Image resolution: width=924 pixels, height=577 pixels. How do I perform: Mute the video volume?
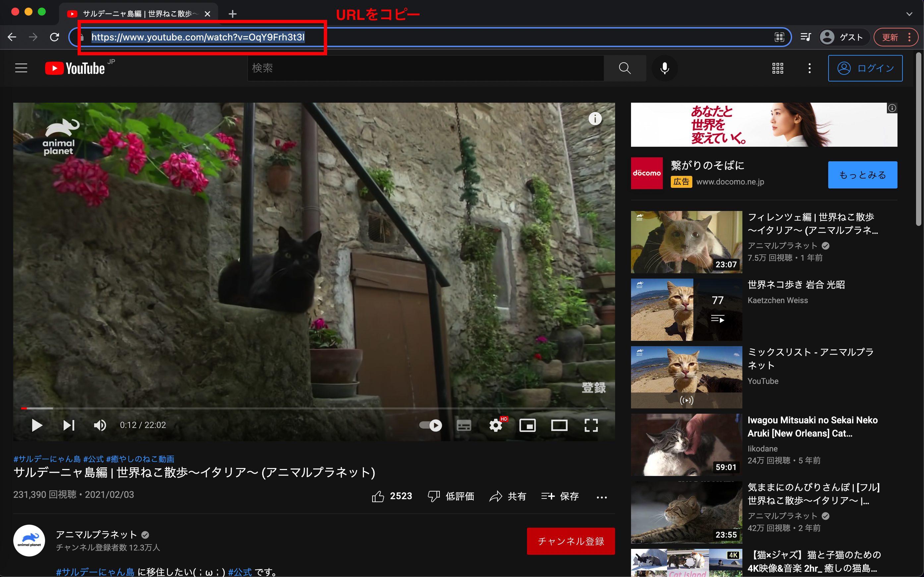(100, 425)
